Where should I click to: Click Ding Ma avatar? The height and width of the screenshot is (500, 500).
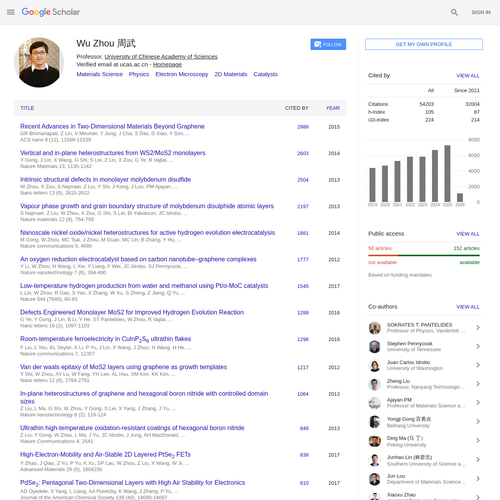(375, 441)
